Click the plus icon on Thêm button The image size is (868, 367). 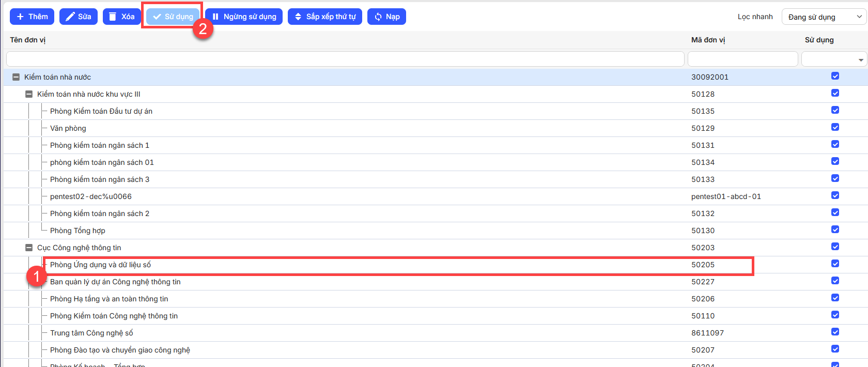(x=20, y=17)
